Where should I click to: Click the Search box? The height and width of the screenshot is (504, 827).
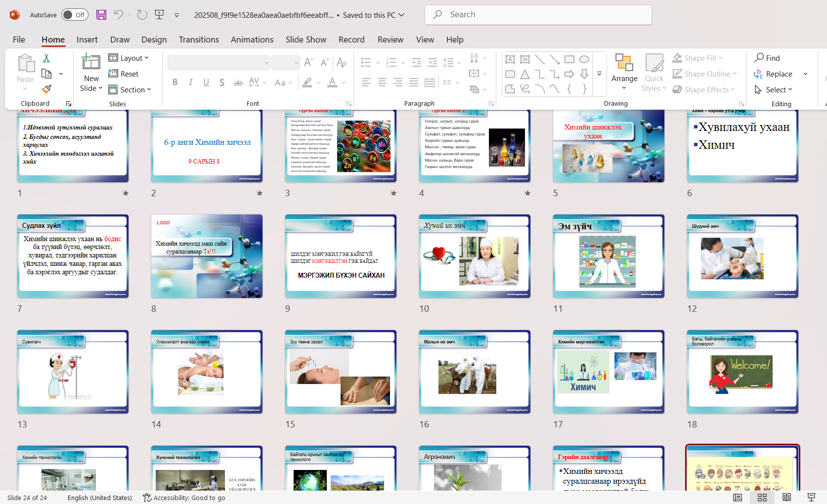pyautogui.click(x=538, y=15)
